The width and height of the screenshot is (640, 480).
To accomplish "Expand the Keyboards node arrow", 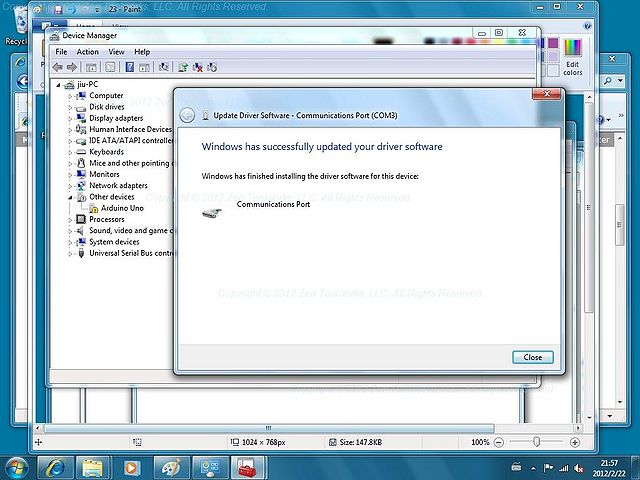I will 70,153.
